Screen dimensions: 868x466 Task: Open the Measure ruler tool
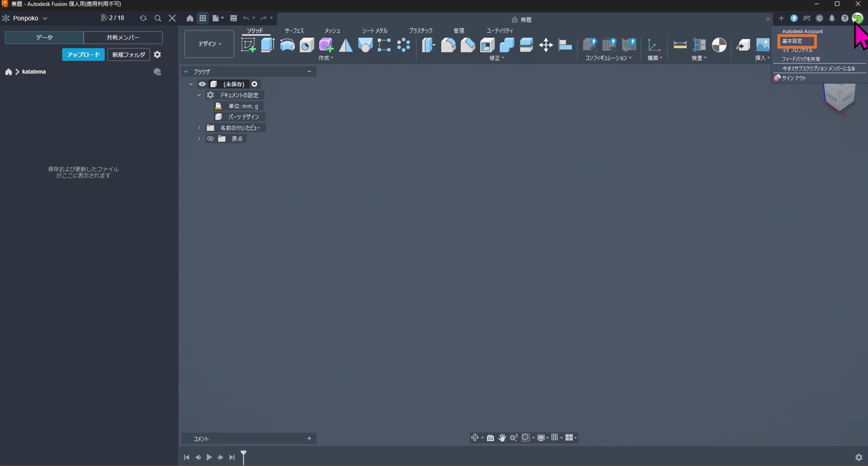click(x=679, y=45)
